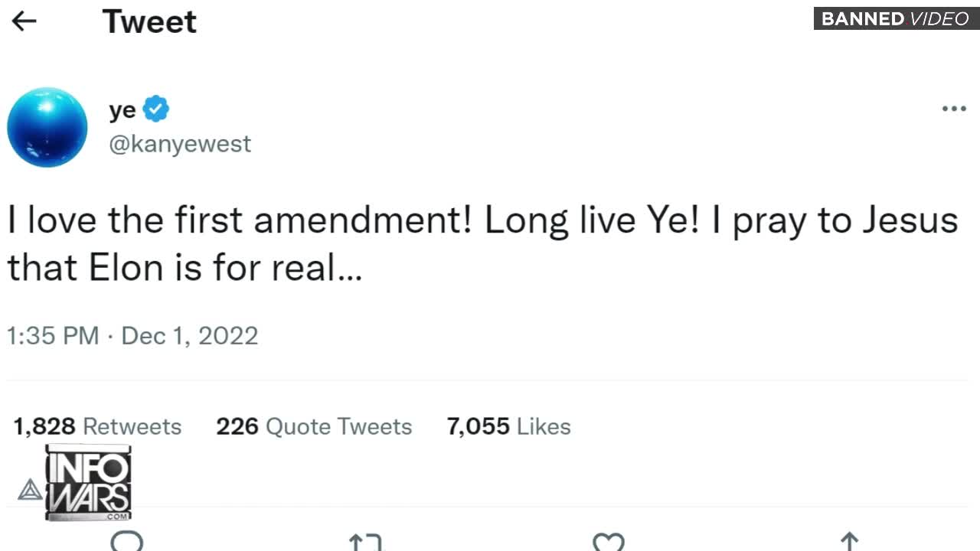View the 1,828 Retweets list

click(x=97, y=426)
